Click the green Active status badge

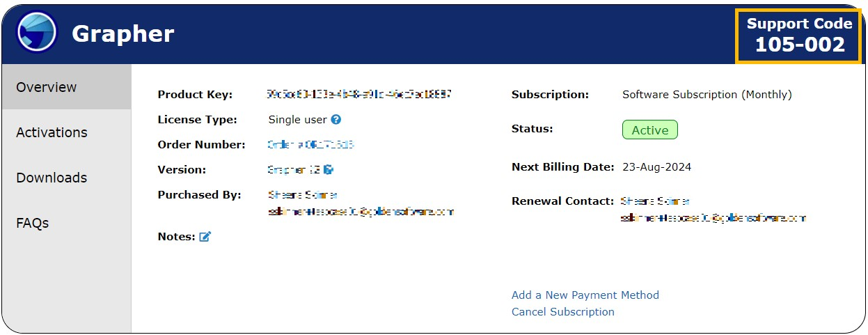pos(649,130)
